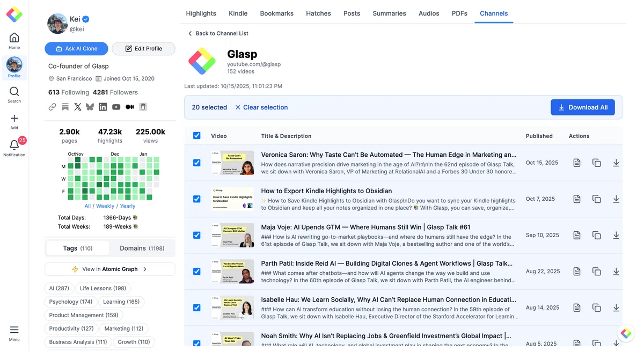Open the 4281 Followers list
This screenshot has height=351, width=644.
pyautogui.click(x=115, y=92)
